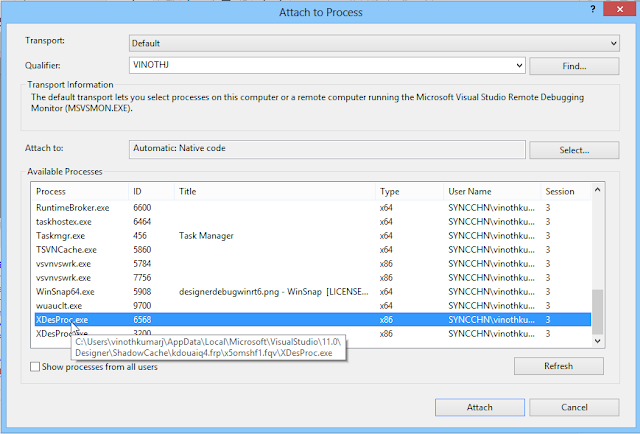Select the taskhostex.exe process row
The height and width of the screenshot is (434, 640).
click(312, 222)
